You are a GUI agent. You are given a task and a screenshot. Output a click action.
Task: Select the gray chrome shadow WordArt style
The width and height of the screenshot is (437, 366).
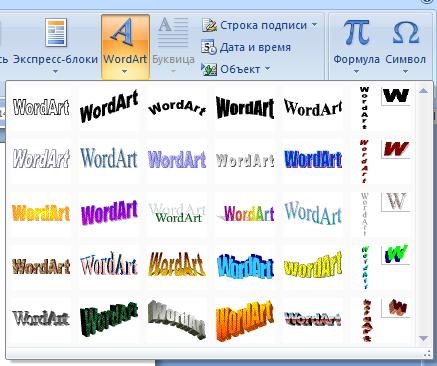coord(41,320)
